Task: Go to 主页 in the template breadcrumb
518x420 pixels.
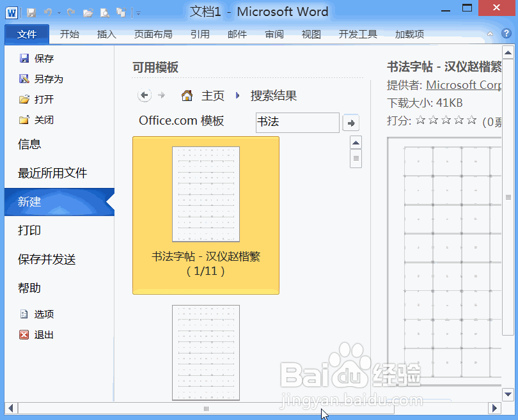Action: (213, 96)
